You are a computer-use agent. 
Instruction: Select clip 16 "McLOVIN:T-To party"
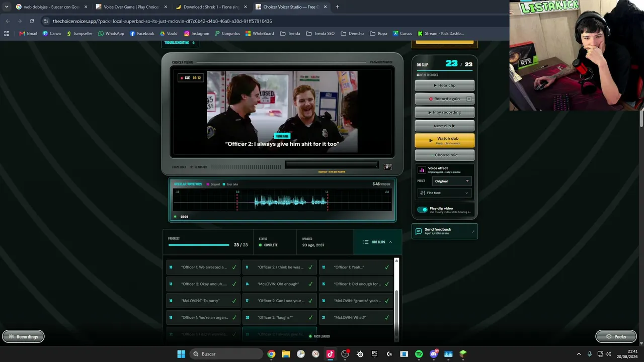[x=203, y=301]
